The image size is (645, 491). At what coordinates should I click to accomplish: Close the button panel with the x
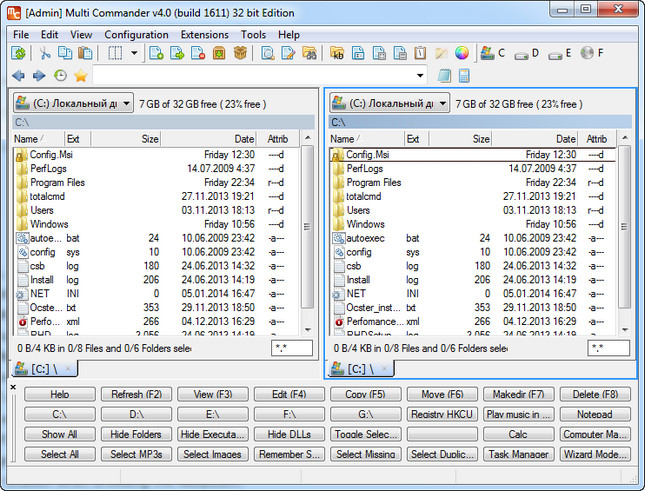coord(13,387)
